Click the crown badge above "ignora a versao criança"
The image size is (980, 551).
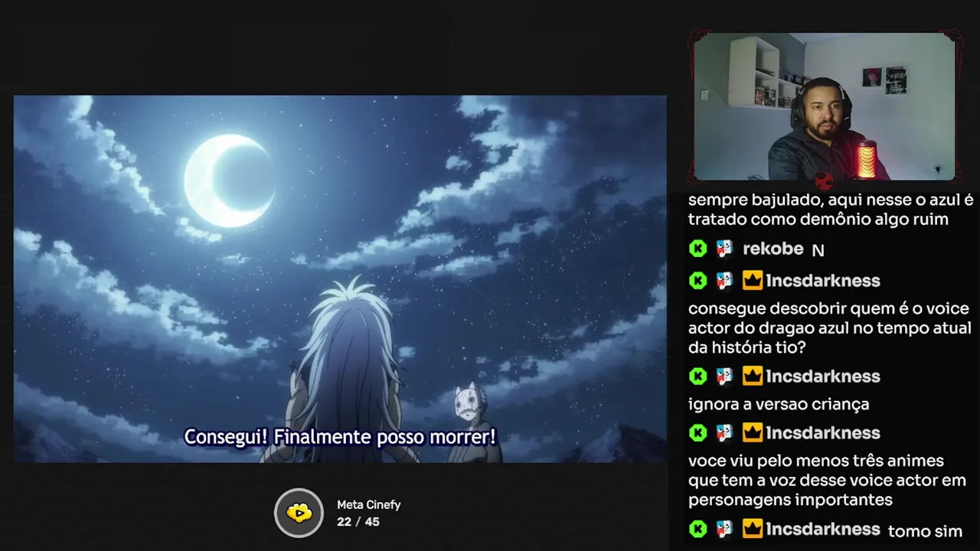tap(753, 376)
